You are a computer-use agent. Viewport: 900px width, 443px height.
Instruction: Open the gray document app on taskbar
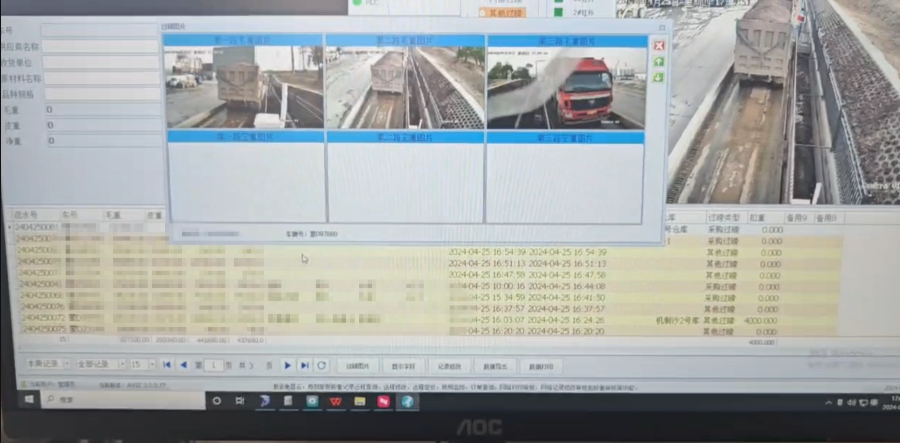tap(288, 401)
